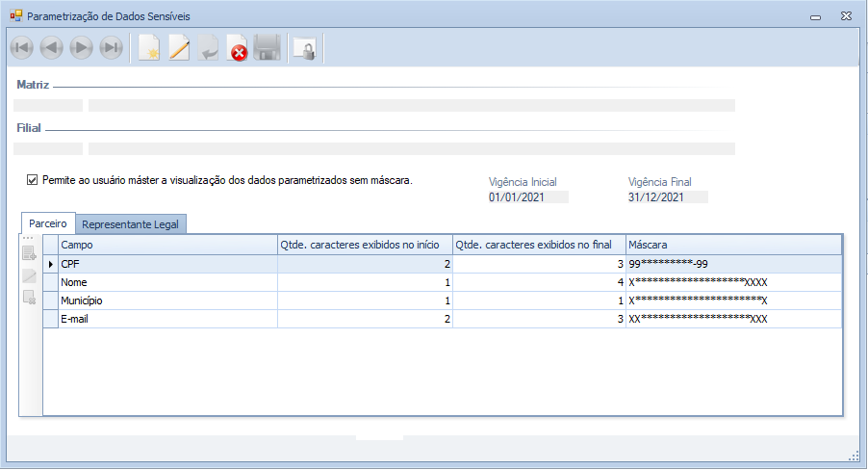Jump to the last record
The width and height of the screenshot is (868, 470).
(111, 48)
